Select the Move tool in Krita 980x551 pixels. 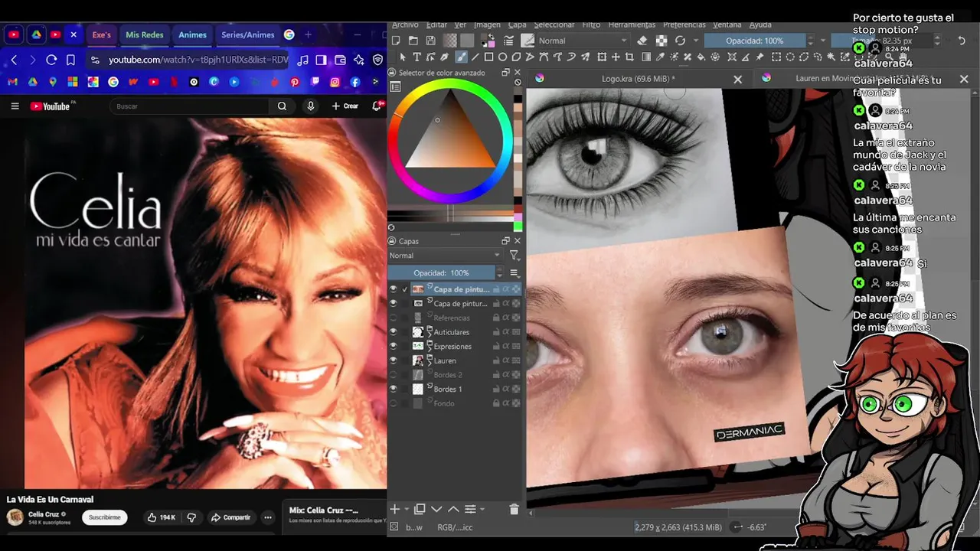(x=616, y=57)
